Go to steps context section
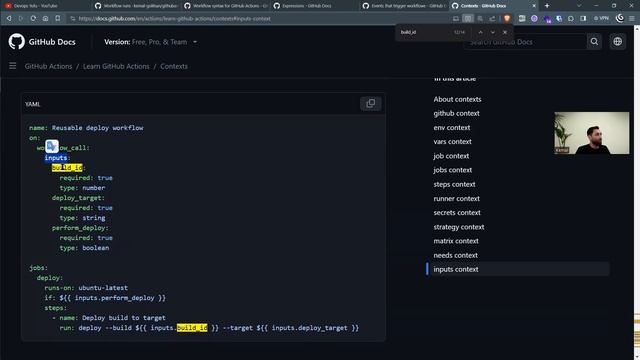Screen dimensions: 640x360 coord(454,184)
